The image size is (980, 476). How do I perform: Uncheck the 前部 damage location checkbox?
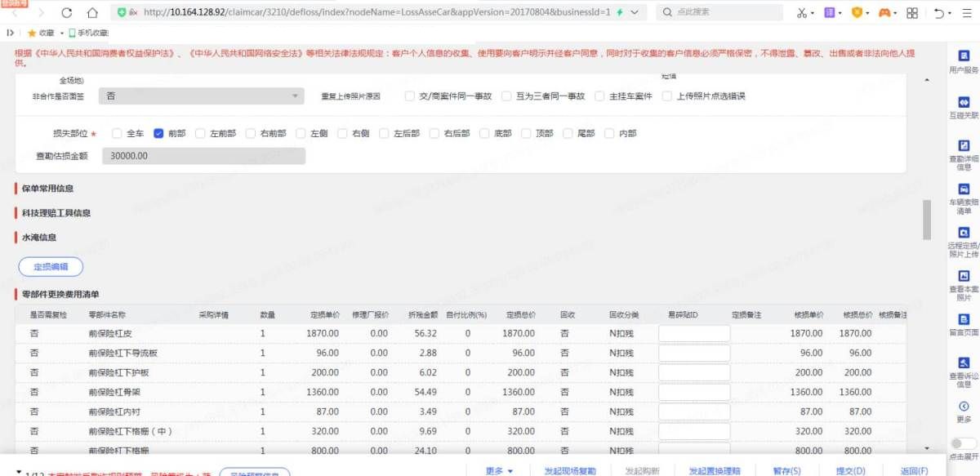[x=159, y=133]
